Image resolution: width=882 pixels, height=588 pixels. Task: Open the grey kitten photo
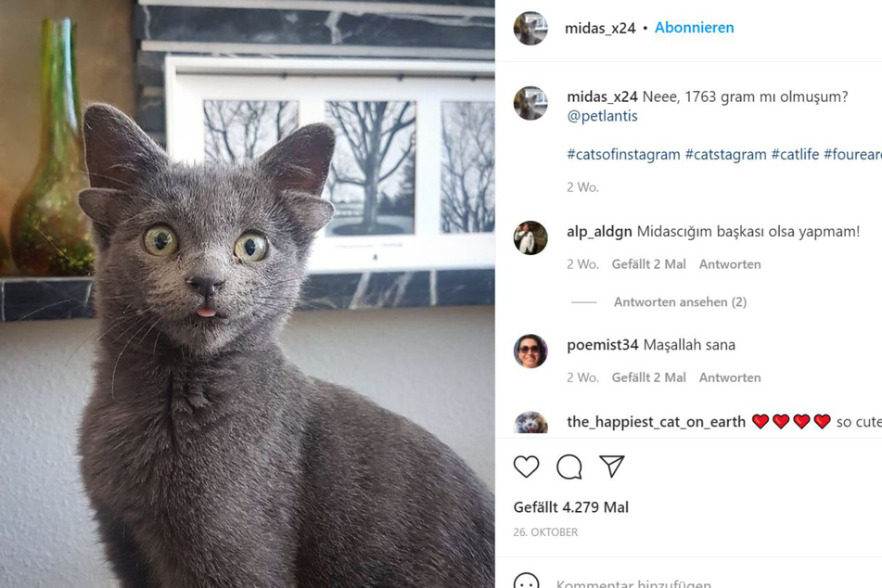tap(248, 294)
